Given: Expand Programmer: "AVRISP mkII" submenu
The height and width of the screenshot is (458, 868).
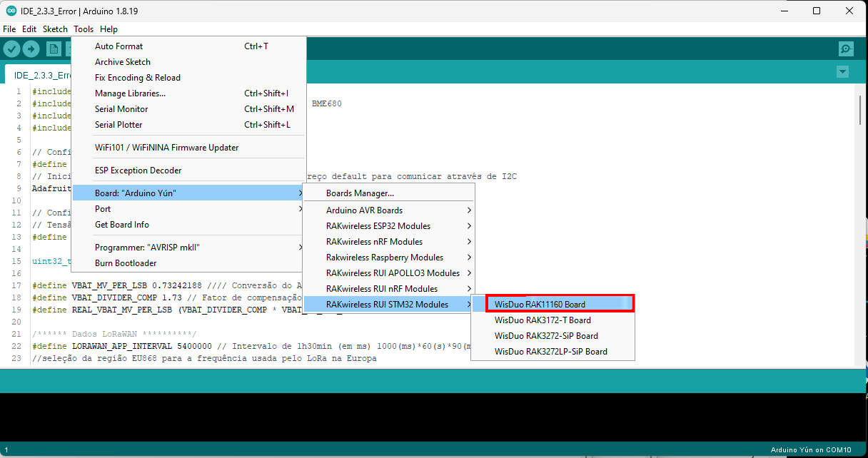Looking at the screenshot, I should click(x=189, y=248).
